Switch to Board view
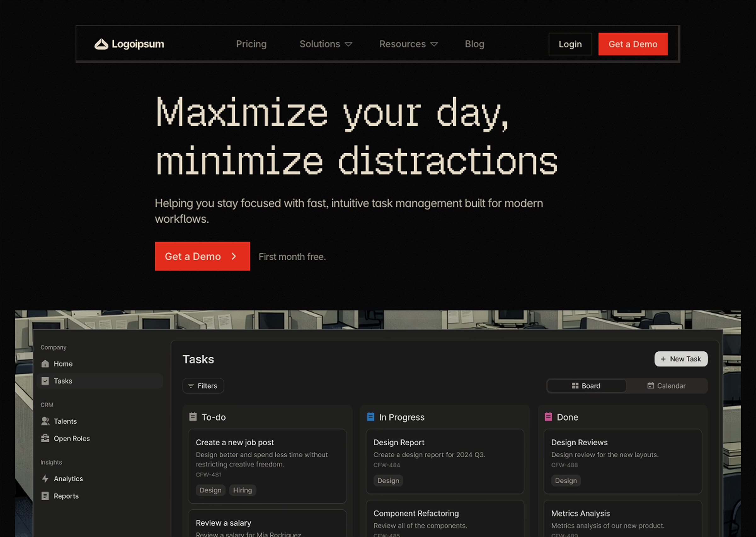 (586, 386)
